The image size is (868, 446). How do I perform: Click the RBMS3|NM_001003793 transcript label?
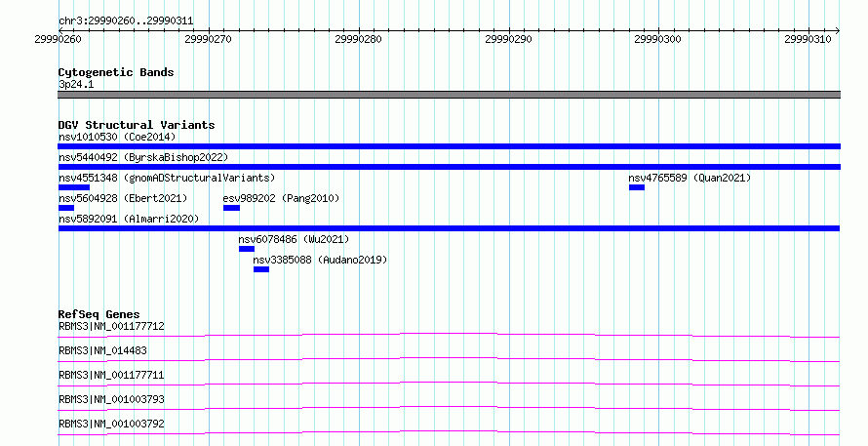[x=111, y=399]
